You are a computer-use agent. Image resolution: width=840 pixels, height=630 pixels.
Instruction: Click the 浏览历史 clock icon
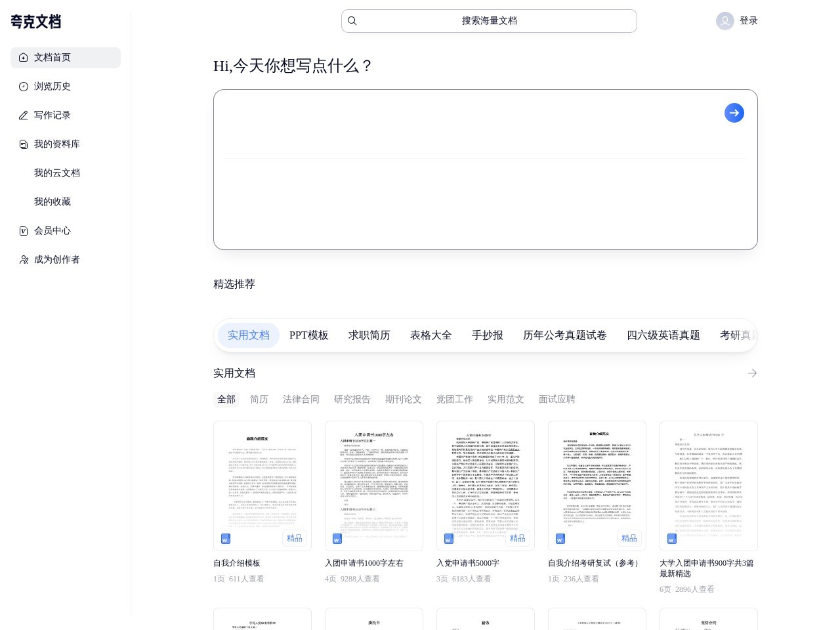[24, 87]
